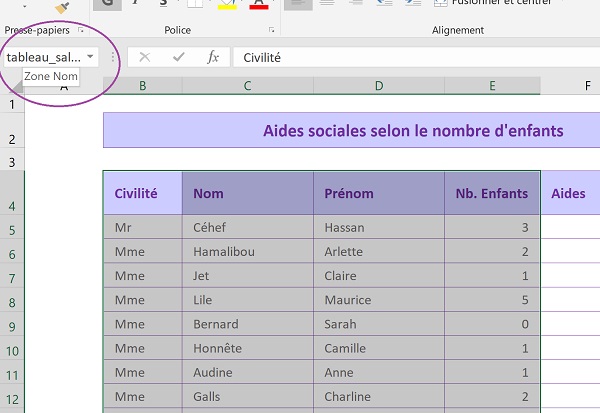Open Insert Function fx dialog
This screenshot has height=413, width=600.
[x=213, y=57]
